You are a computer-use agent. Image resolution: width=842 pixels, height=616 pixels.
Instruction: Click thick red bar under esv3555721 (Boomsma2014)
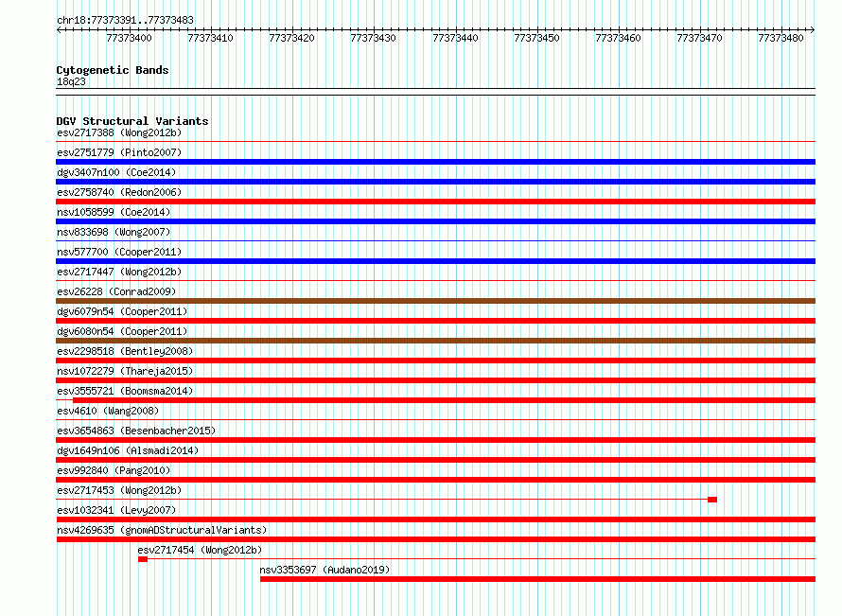[444, 400]
